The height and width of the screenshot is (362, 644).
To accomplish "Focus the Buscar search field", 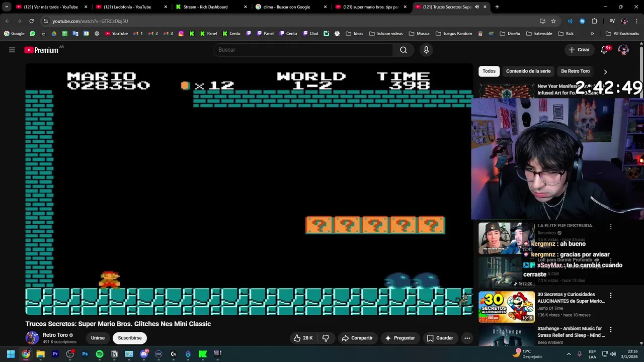I will (303, 50).
